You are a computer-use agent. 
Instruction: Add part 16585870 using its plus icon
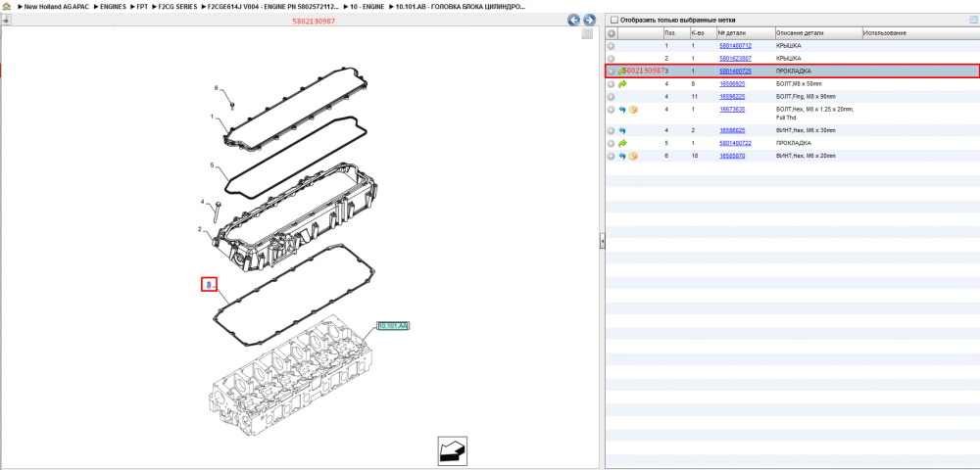tap(612, 156)
